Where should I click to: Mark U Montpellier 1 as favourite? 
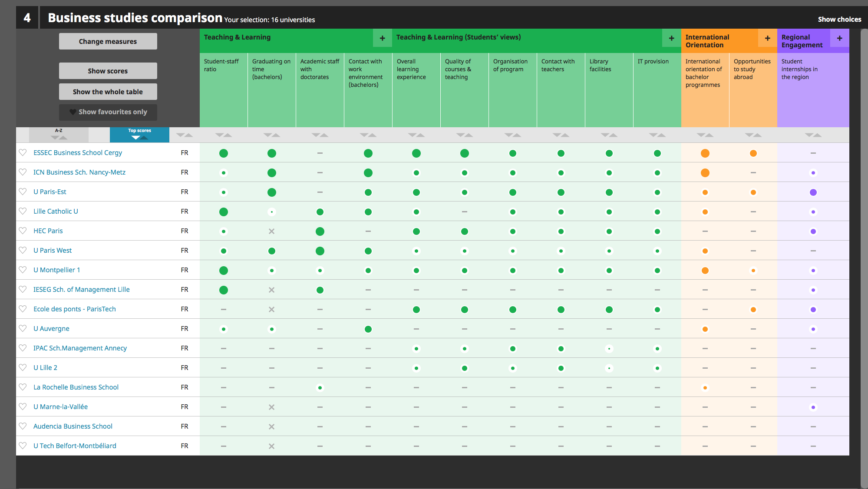(x=23, y=270)
